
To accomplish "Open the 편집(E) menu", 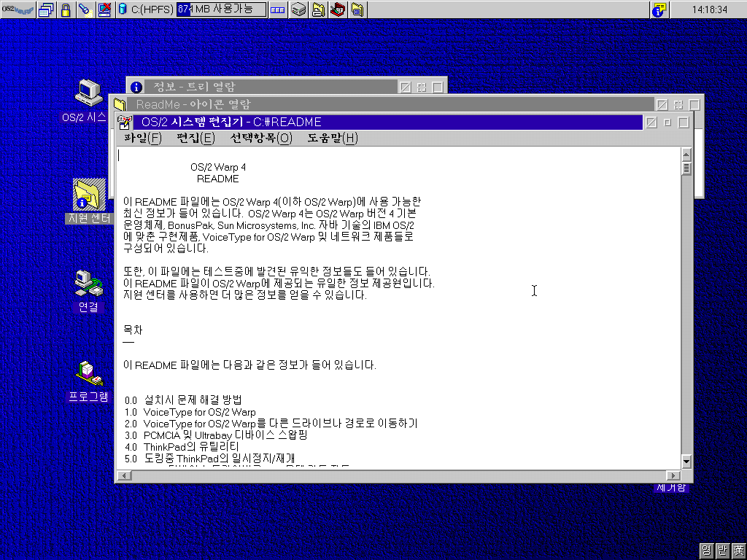I will pyautogui.click(x=196, y=138).
